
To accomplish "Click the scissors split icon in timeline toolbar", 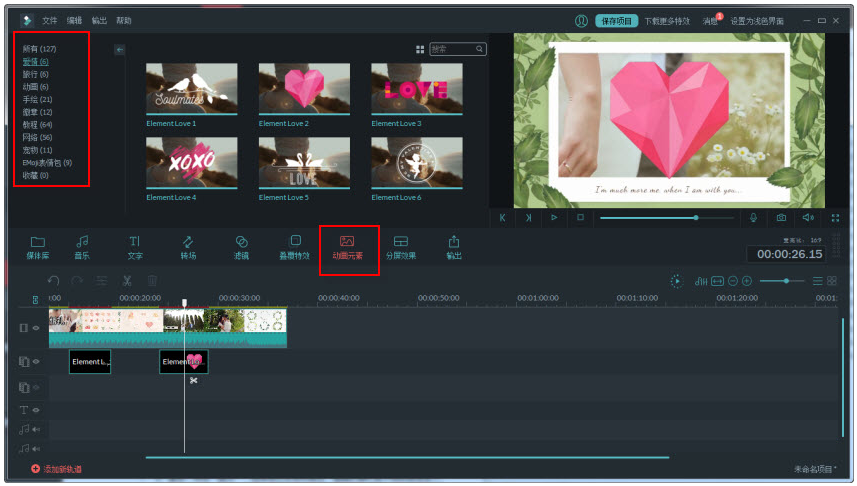I will coord(128,282).
